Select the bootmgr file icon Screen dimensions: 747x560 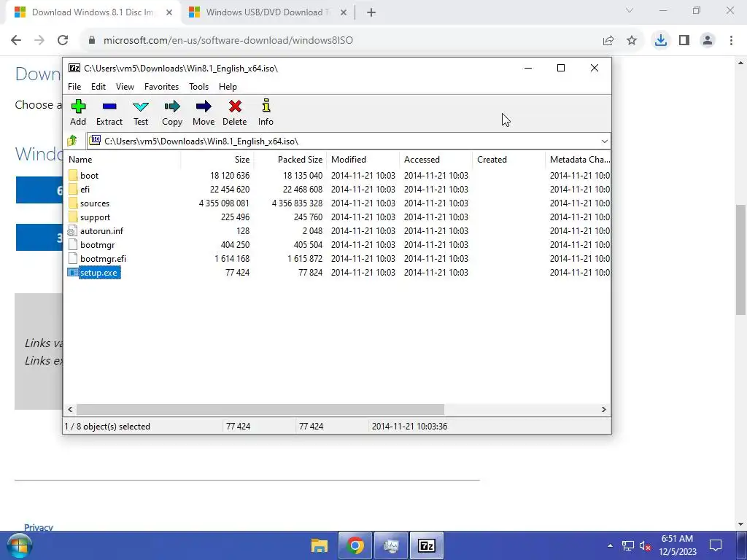point(72,245)
